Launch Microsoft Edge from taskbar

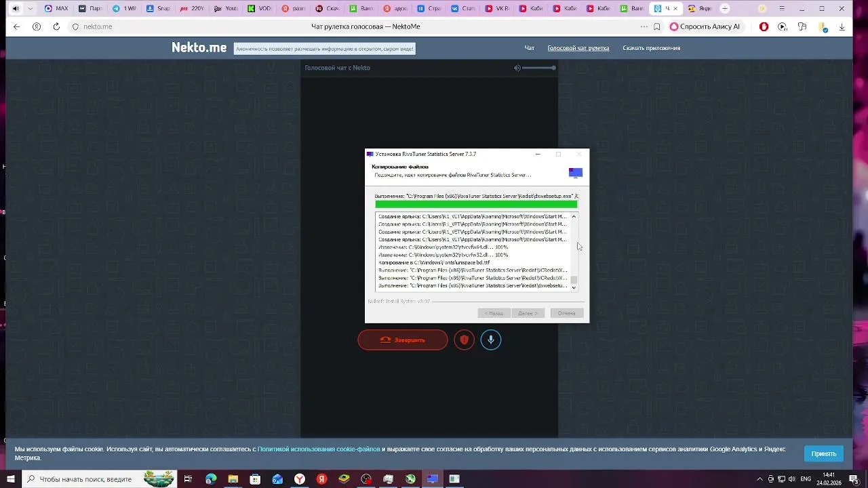click(211, 479)
